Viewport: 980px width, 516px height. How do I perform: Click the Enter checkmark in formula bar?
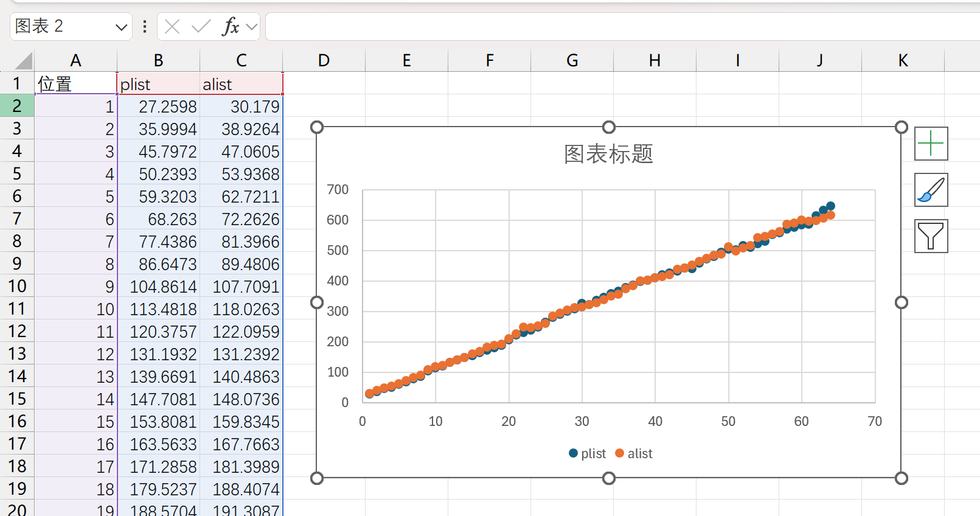(x=201, y=27)
